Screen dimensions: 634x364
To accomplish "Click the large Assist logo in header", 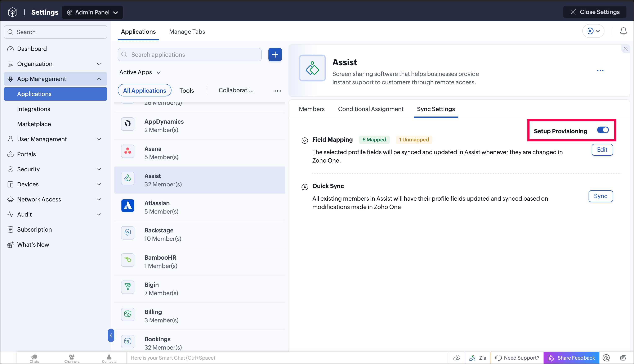I will point(312,68).
